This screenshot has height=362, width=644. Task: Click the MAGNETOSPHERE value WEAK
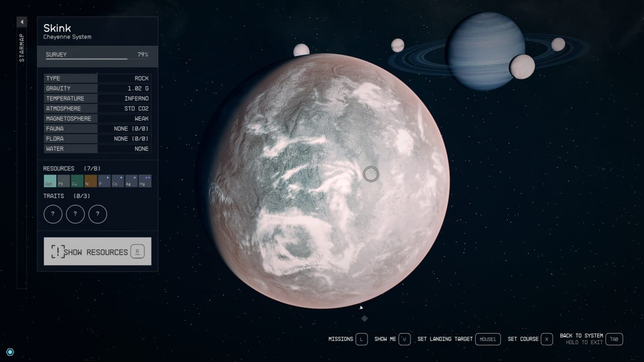click(141, 119)
